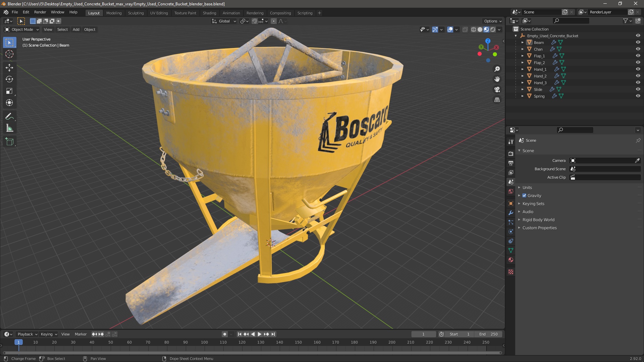Open the Object Mode dropdown
Image resolution: width=644 pixels, height=362 pixels.
click(x=22, y=29)
